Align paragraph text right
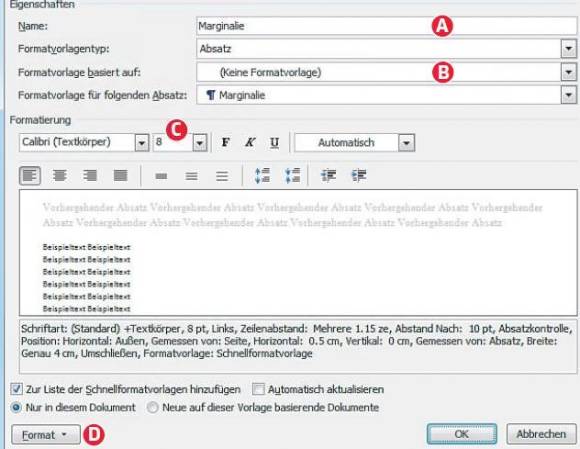Screen dimensions: 580x449 pos(90,175)
